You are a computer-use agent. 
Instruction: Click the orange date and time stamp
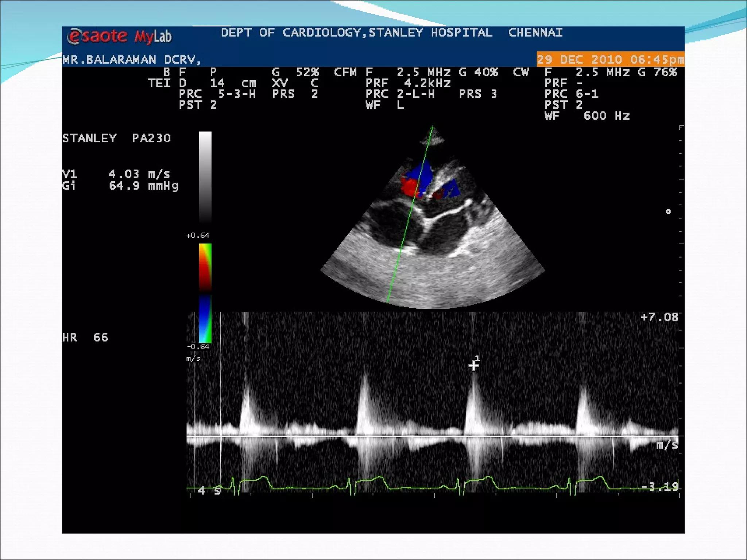click(x=610, y=59)
